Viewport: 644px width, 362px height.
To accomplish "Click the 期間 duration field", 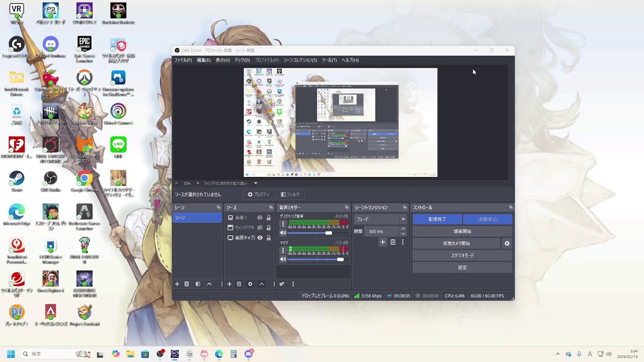I will click(382, 231).
